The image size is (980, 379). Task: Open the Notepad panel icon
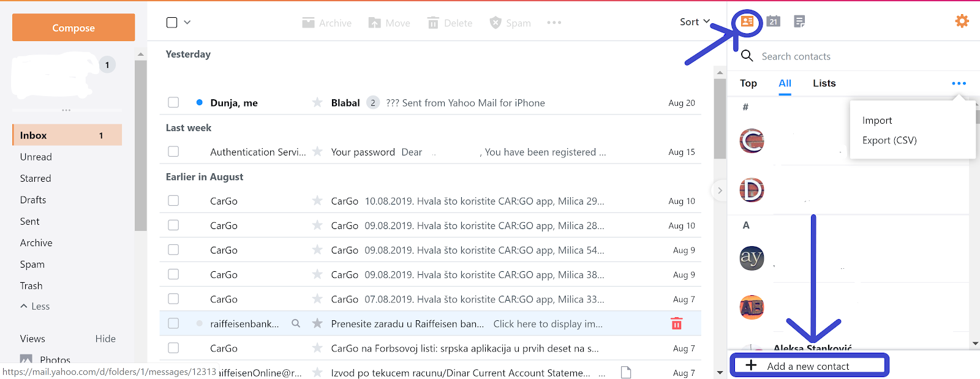tap(798, 21)
